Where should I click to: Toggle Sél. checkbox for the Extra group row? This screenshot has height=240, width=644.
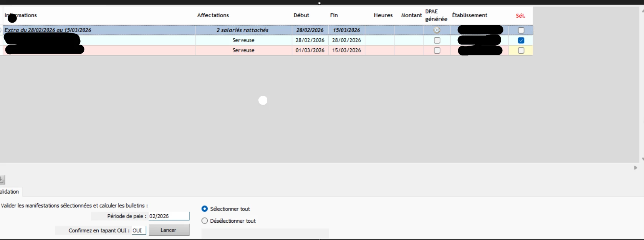(521, 30)
